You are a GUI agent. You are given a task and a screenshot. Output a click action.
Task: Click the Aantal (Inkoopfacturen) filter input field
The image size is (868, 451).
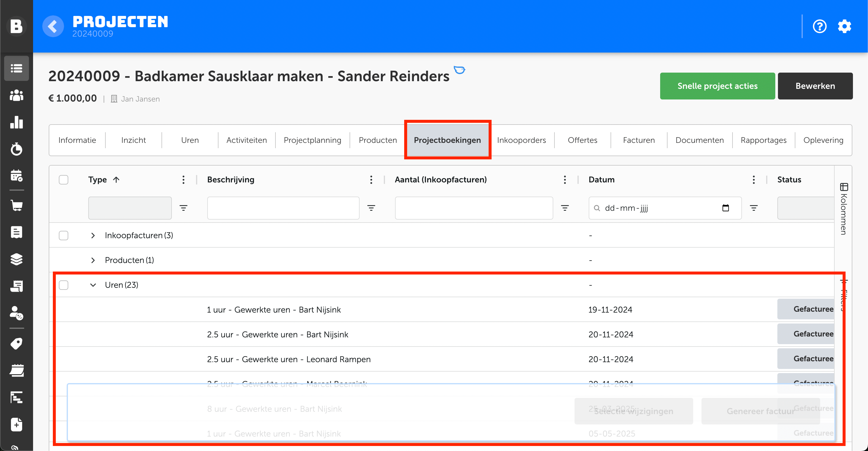pyautogui.click(x=474, y=208)
